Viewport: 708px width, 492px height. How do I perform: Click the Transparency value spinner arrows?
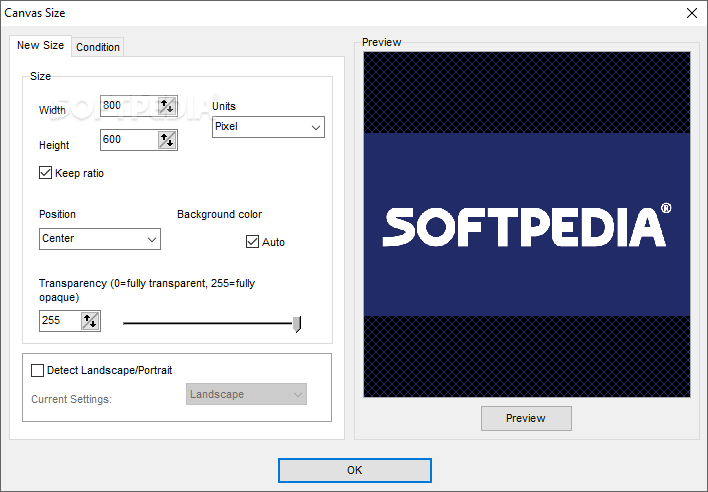coord(90,321)
